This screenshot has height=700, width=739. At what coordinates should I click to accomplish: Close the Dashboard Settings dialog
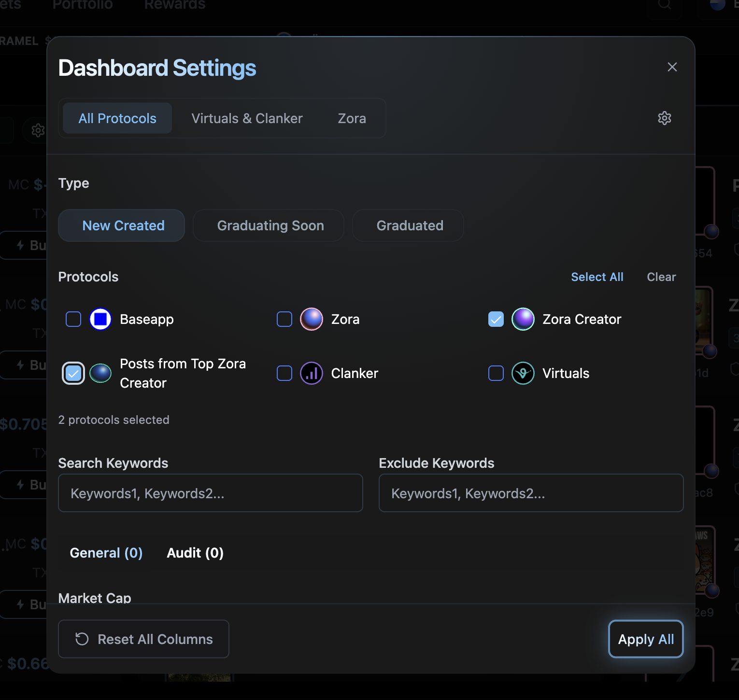672,67
